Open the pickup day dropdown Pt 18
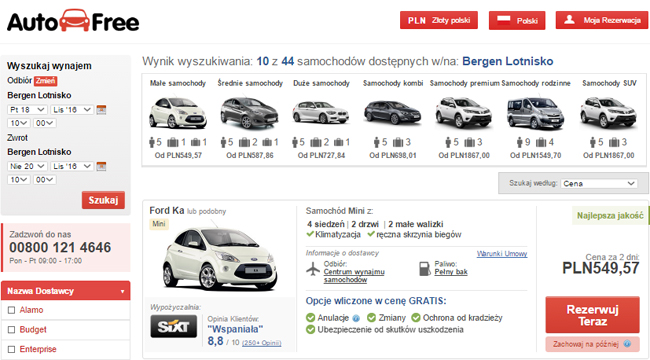This screenshot has height=360, width=650. pos(27,110)
